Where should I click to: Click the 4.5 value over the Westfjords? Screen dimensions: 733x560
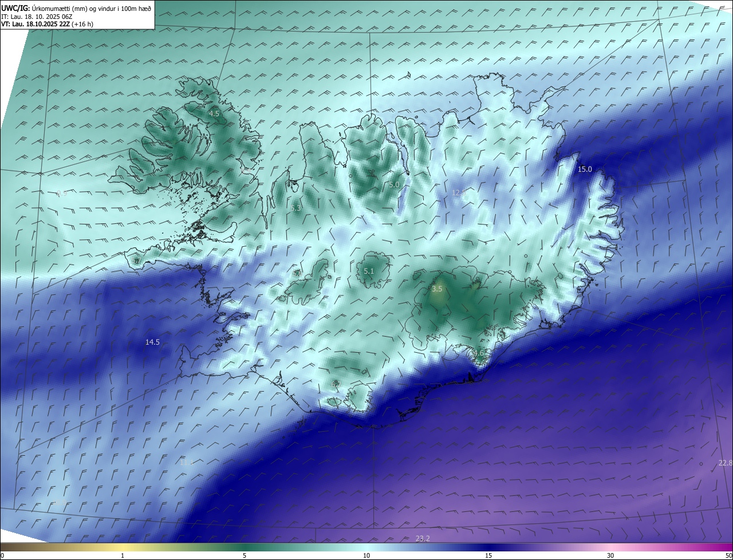tap(214, 114)
